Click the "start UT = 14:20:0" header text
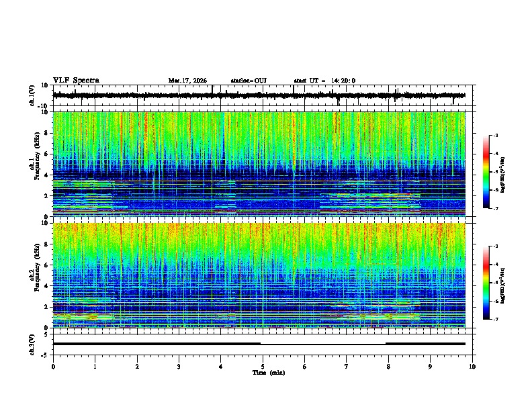 [324, 81]
